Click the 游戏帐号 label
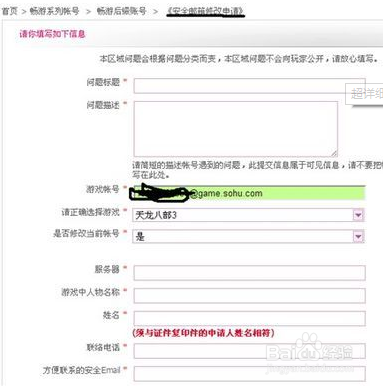This screenshot has height=386, width=383. coord(103,189)
